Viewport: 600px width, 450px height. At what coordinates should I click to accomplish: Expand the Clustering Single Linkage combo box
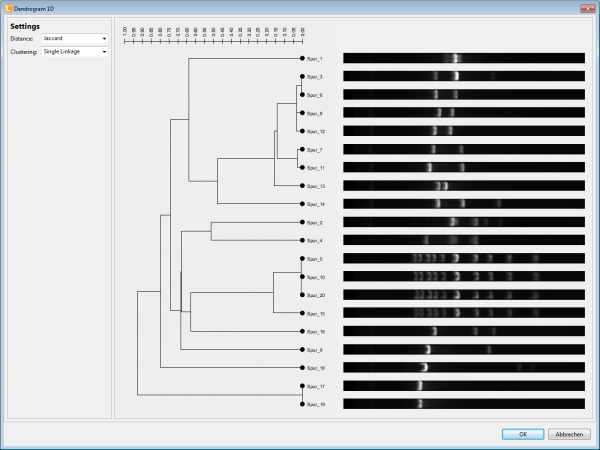(74, 51)
